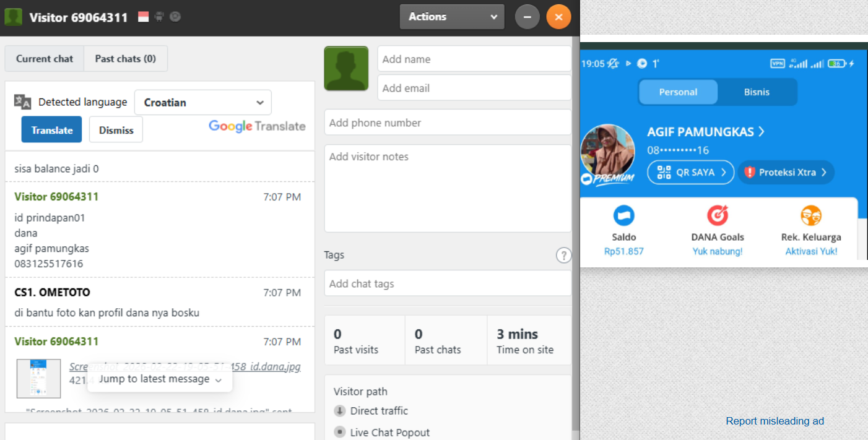
Task: Click Aktivasi Yuk! link
Action: [x=811, y=251]
